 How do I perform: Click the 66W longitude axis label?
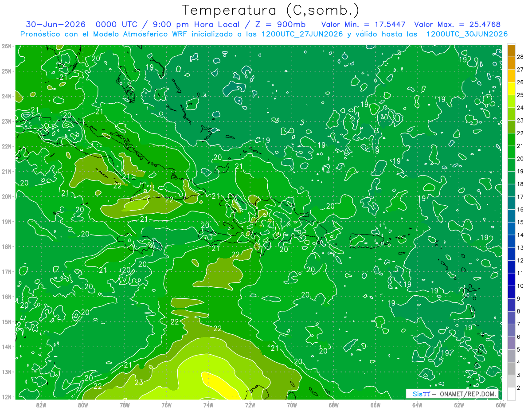click(x=375, y=405)
